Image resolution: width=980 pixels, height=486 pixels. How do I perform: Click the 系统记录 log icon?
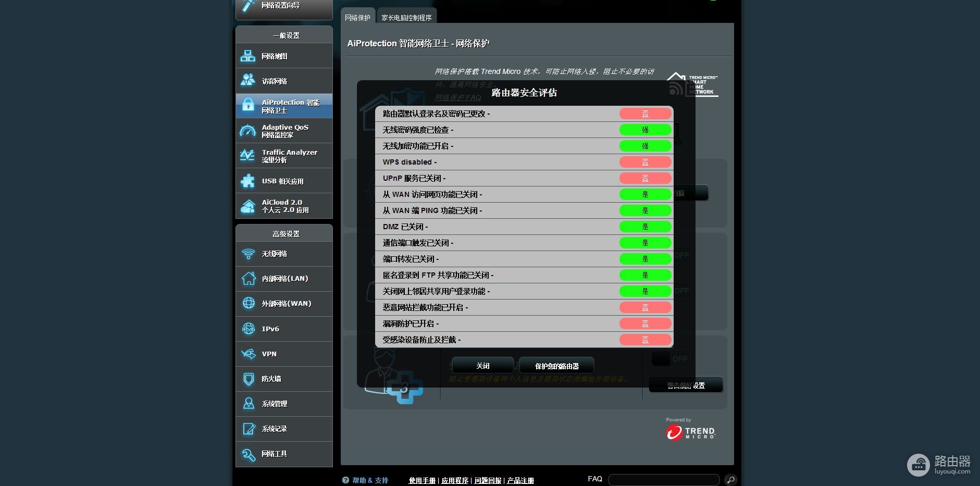(x=249, y=429)
